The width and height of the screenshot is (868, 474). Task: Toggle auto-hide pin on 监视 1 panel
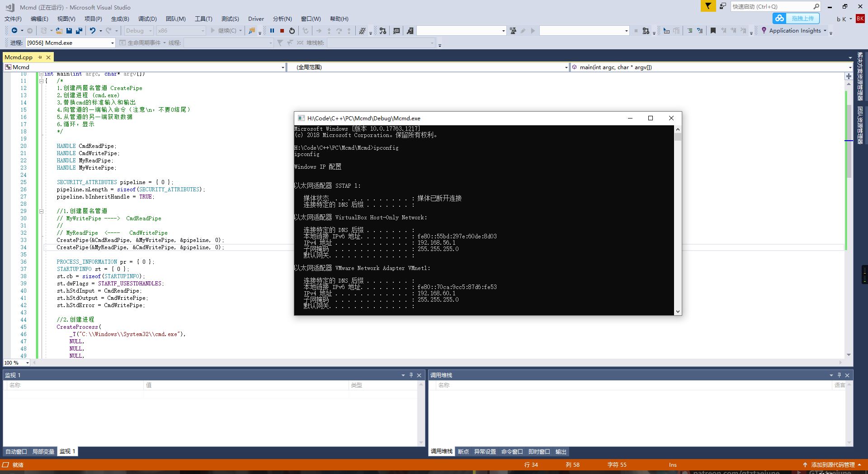(x=411, y=375)
